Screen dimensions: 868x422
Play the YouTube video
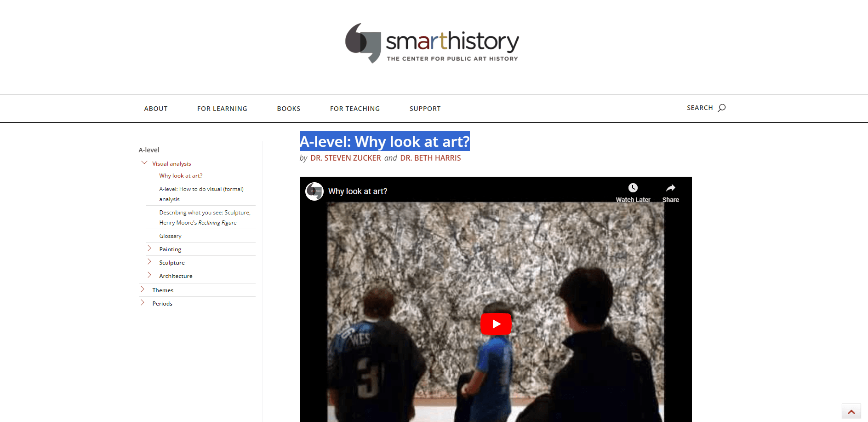click(496, 324)
